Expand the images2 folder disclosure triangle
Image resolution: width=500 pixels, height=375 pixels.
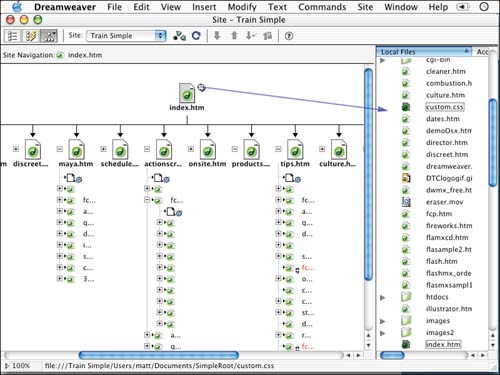pos(383,333)
